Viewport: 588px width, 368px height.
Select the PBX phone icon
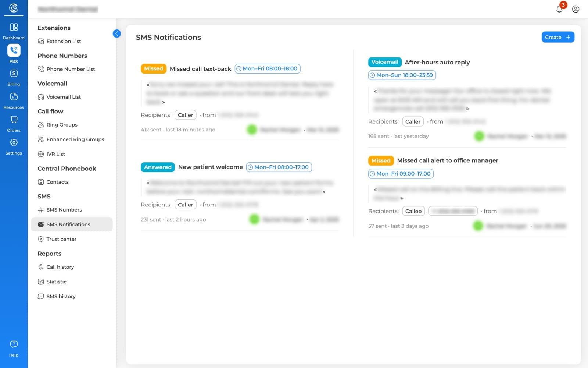14,50
